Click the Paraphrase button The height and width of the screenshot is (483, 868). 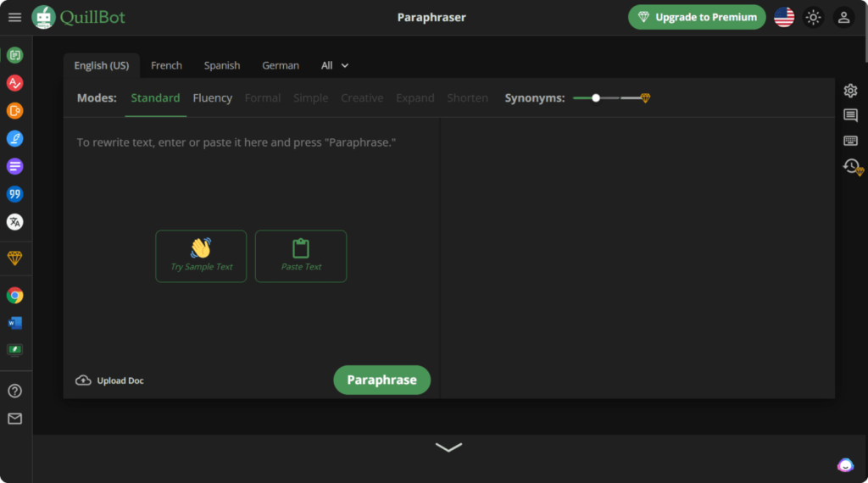pyautogui.click(x=382, y=380)
